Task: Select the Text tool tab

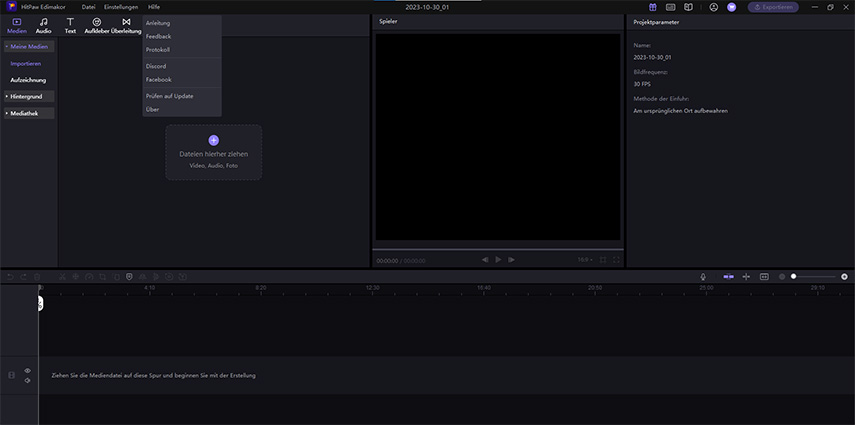Action: click(70, 25)
